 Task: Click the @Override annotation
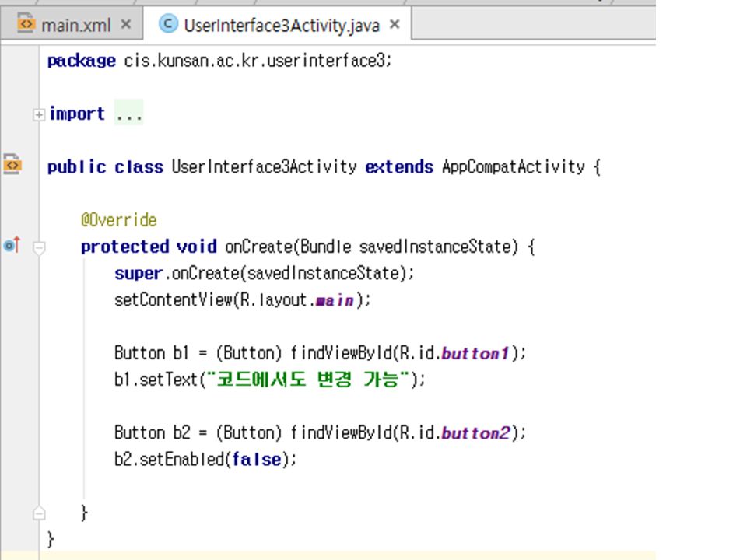[118, 220]
